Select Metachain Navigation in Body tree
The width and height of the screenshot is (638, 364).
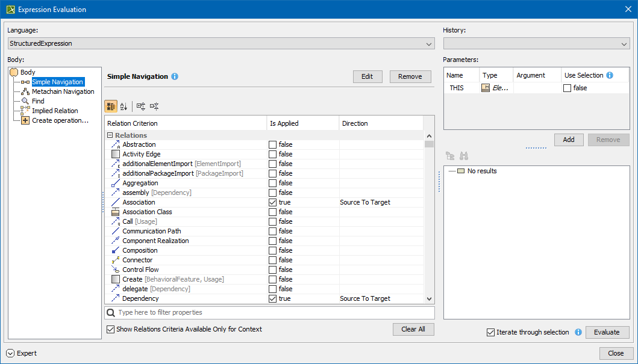click(63, 91)
